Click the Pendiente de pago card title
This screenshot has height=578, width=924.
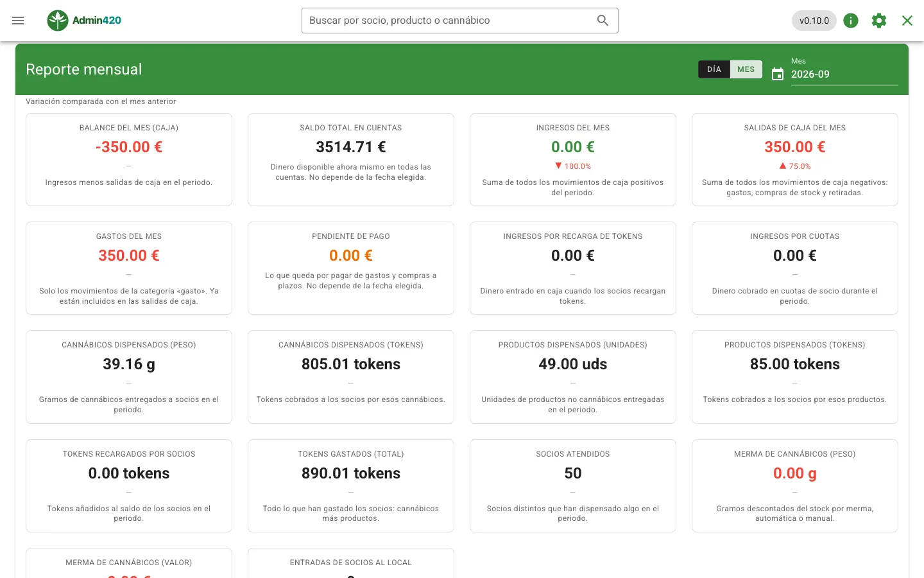(351, 236)
